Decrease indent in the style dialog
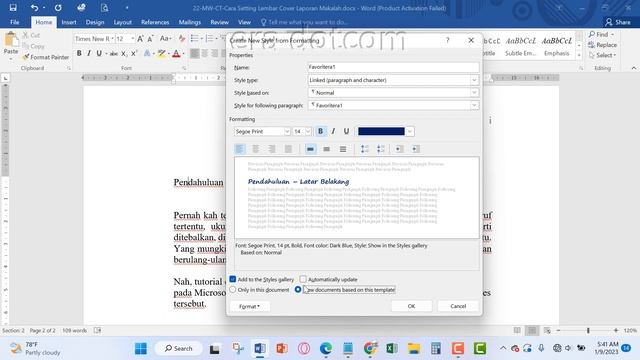 coord(400,149)
